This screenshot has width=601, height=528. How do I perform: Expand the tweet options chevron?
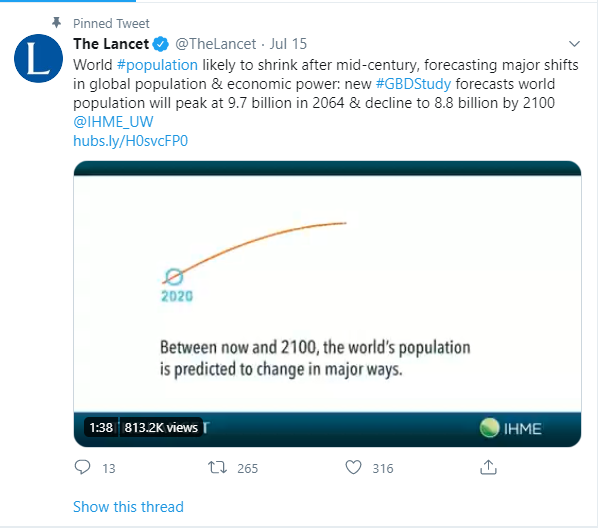tap(574, 44)
